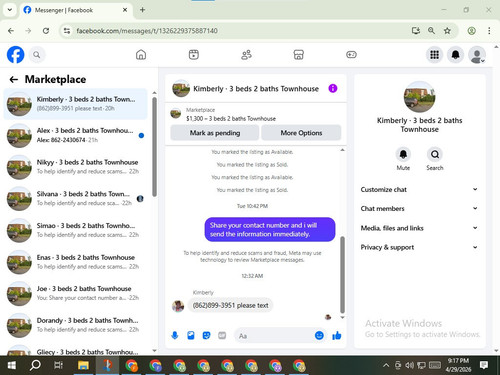Click Kimberly's avatar beside her phone message

coord(178,305)
